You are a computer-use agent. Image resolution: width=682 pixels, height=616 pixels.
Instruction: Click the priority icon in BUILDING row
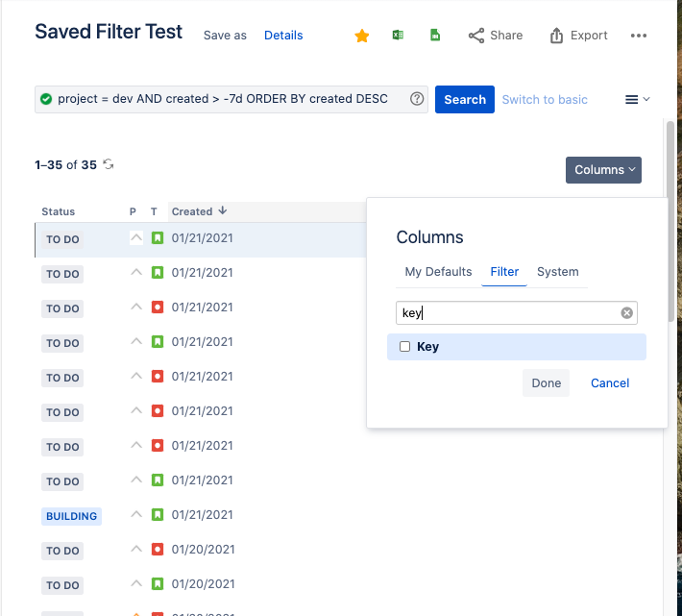(136, 515)
